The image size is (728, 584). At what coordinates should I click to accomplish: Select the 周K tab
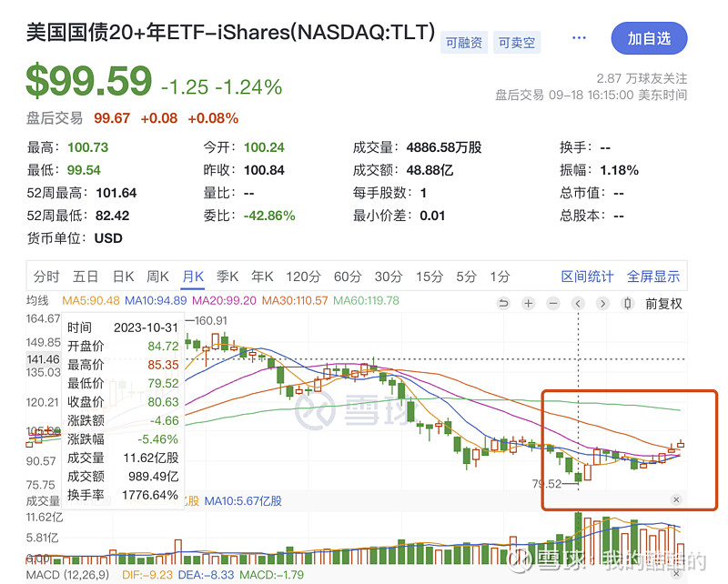[157, 277]
